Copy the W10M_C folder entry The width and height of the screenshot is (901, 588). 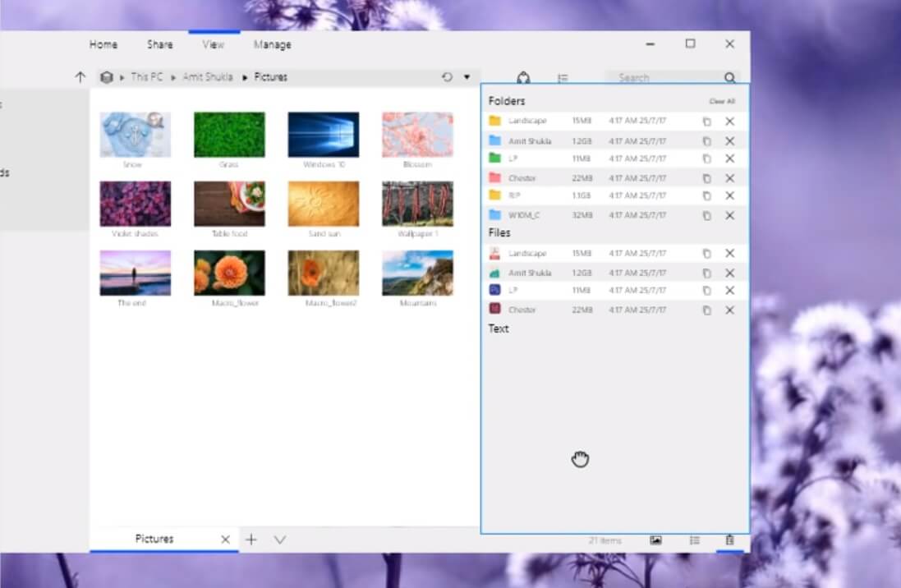(x=707, y=215)
